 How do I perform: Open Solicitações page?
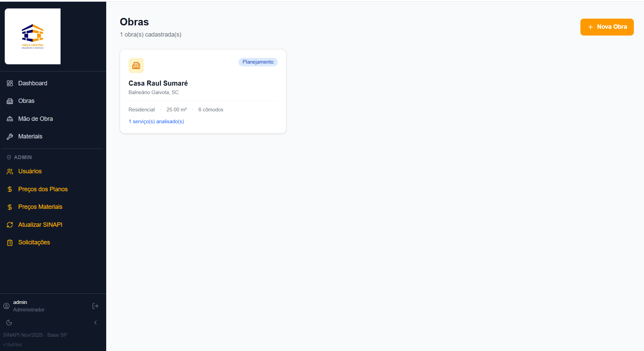point(34,242)
